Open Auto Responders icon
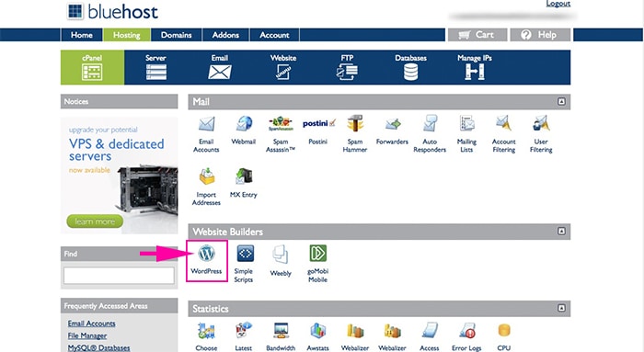644x352 pixels. (430, 134)
